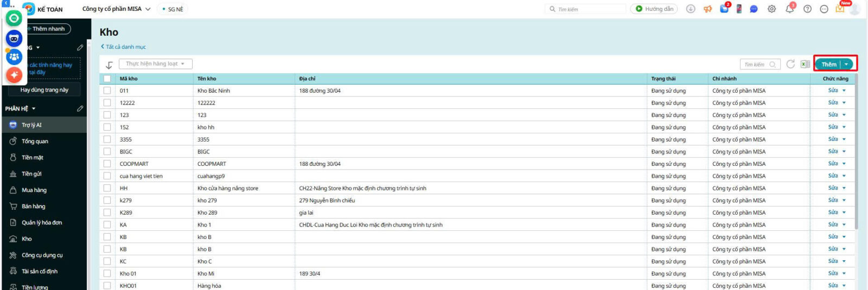Open the help question mark icon

[x=807, y=9]
